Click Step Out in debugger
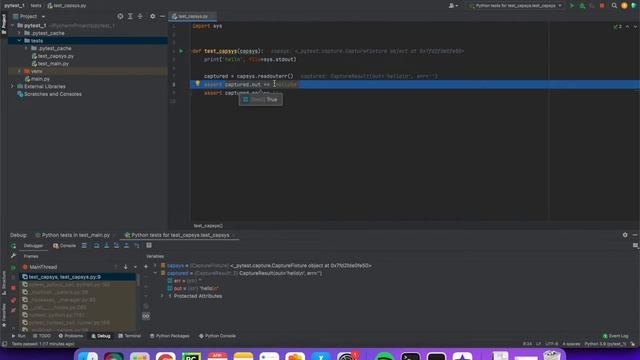 click(127, 246)
